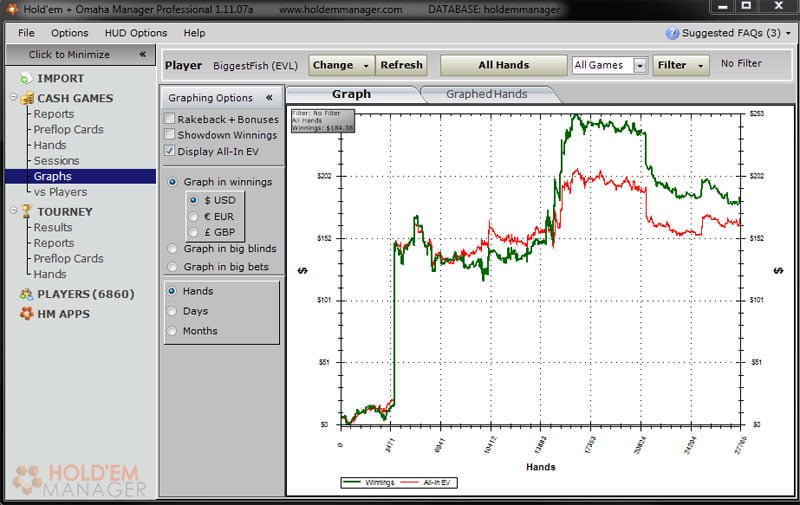Click the minimize sidebar double chevron
This screenshot has height=505, width=800.
(143, 54)
